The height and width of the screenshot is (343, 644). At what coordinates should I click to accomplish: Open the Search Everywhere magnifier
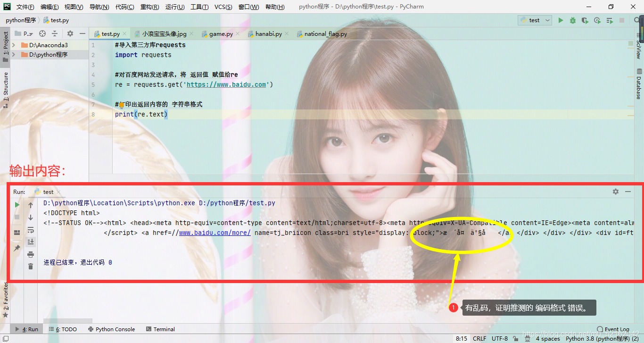pyautogui.click(x=636, y=20)
